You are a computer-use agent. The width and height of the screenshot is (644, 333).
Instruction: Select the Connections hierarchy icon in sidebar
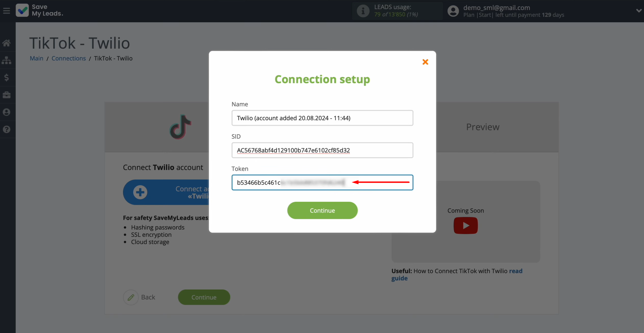7,60
